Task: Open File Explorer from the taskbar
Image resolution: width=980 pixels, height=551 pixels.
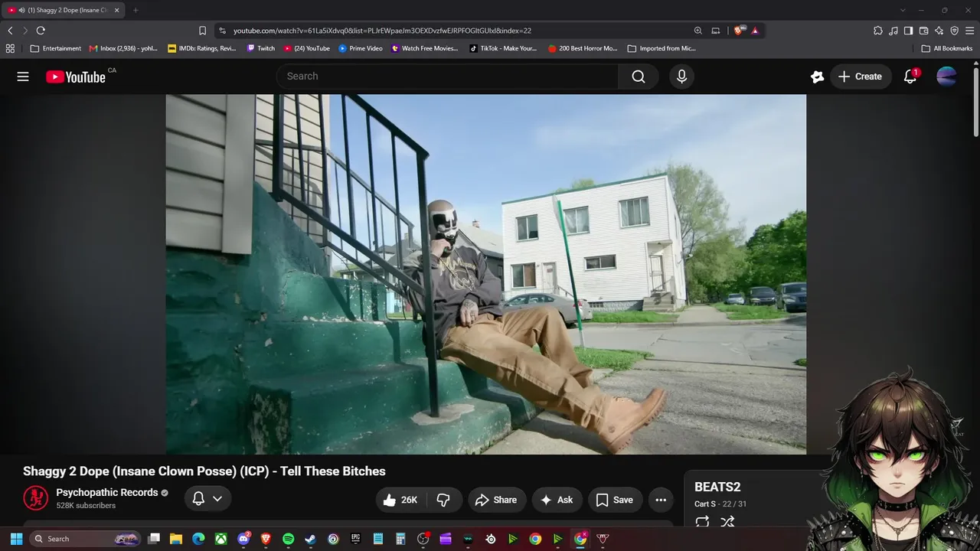Action: tap(176, 539)
